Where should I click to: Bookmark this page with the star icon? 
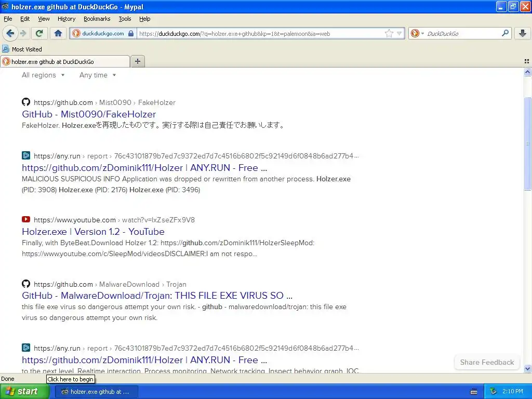(389, 33)
